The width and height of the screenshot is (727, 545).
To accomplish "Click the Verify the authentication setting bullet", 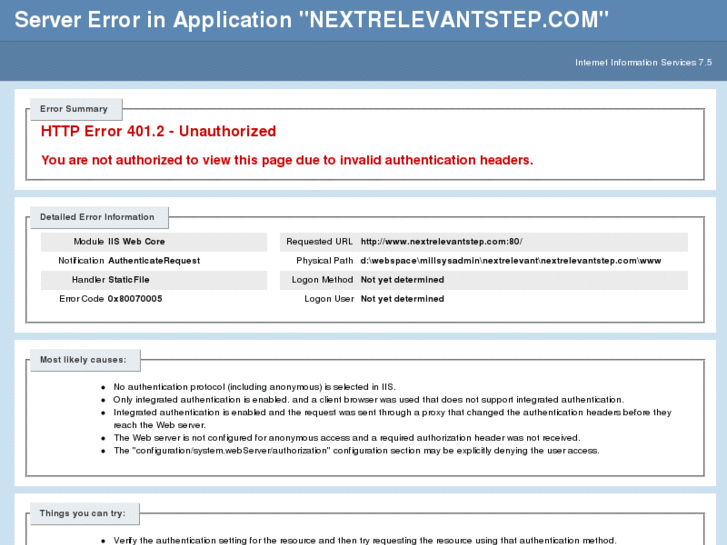I will tap(365, 540).
